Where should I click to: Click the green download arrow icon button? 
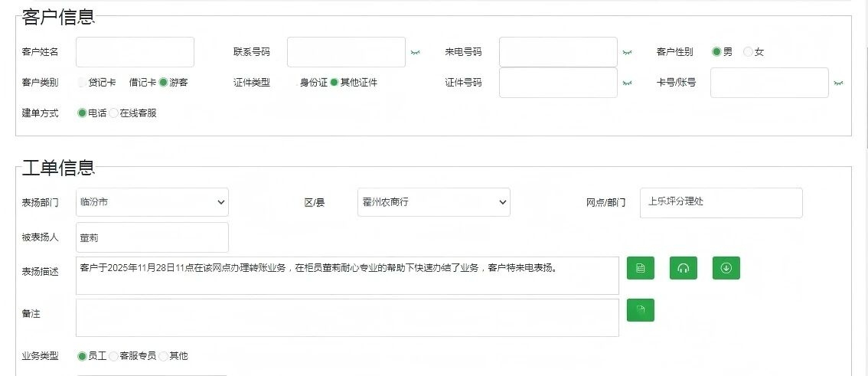(726, 268)
